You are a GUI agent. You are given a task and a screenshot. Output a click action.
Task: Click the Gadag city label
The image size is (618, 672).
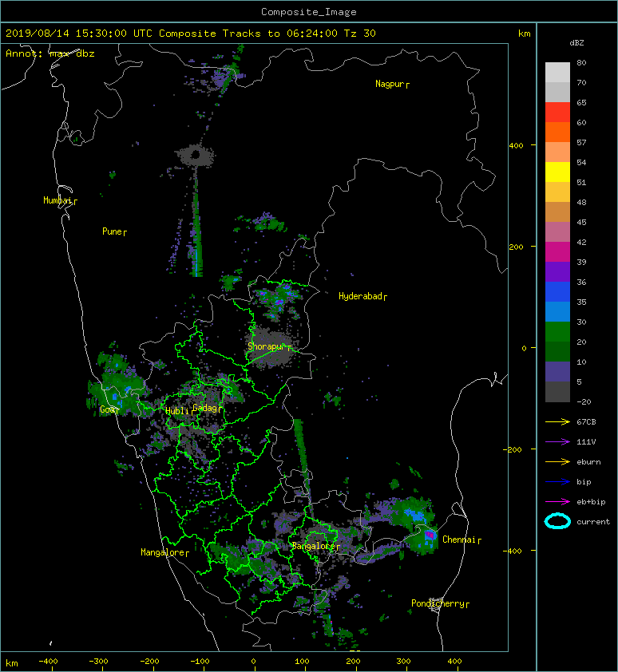[205, 408]
